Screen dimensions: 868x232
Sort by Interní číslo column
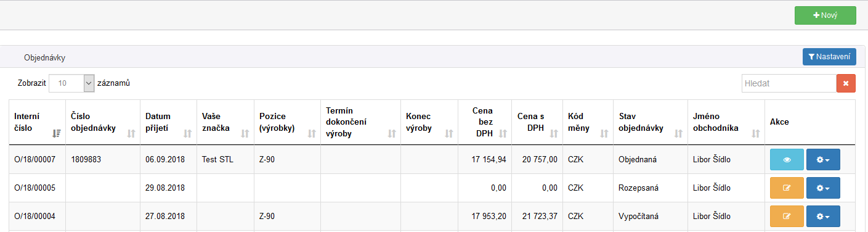38,122
